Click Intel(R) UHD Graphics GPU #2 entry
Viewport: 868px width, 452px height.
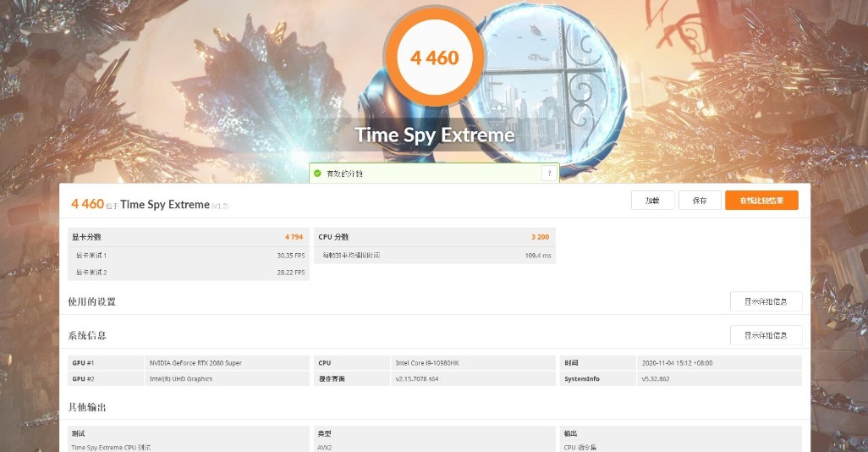coord(180,379)
